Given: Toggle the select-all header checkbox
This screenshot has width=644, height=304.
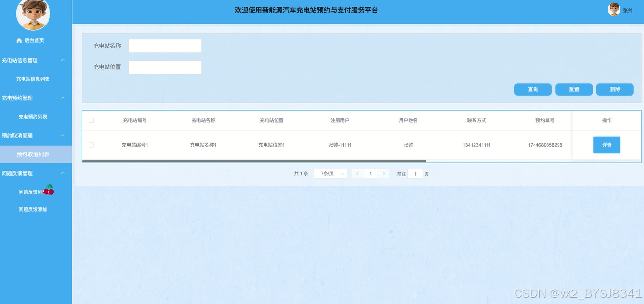Looking at the screenshot, I should 91,120.
